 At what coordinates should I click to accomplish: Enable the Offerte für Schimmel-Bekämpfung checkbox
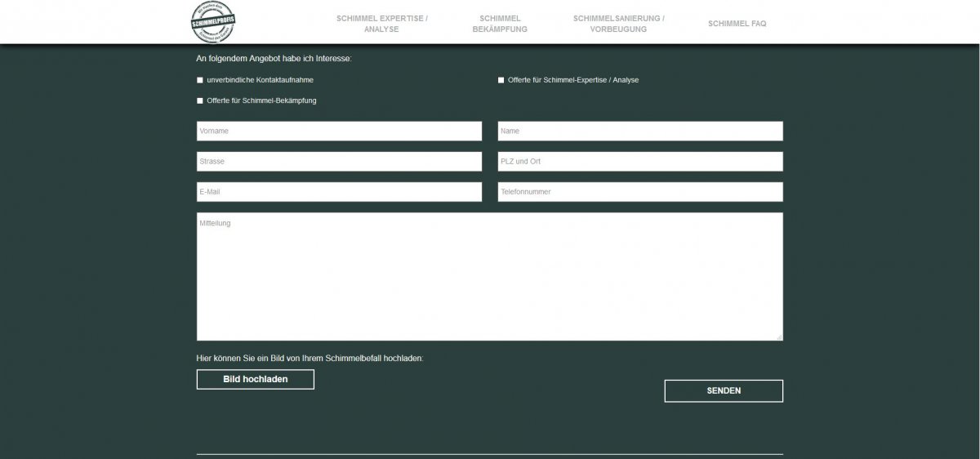[200, 100]
